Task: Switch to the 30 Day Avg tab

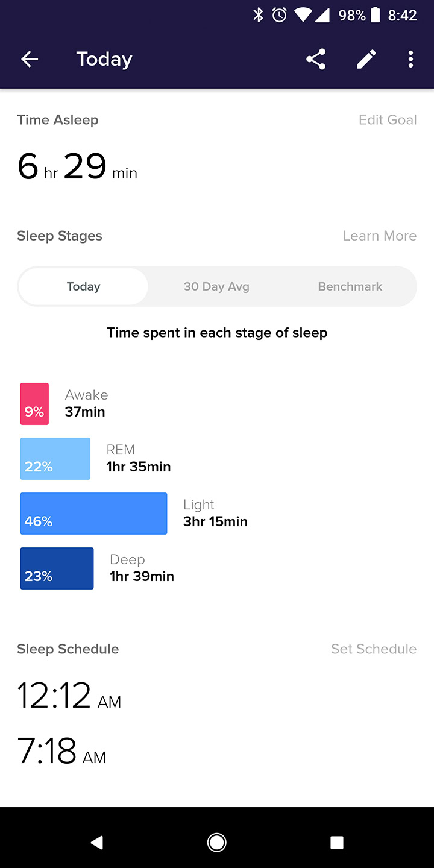Action: (216, 286)
